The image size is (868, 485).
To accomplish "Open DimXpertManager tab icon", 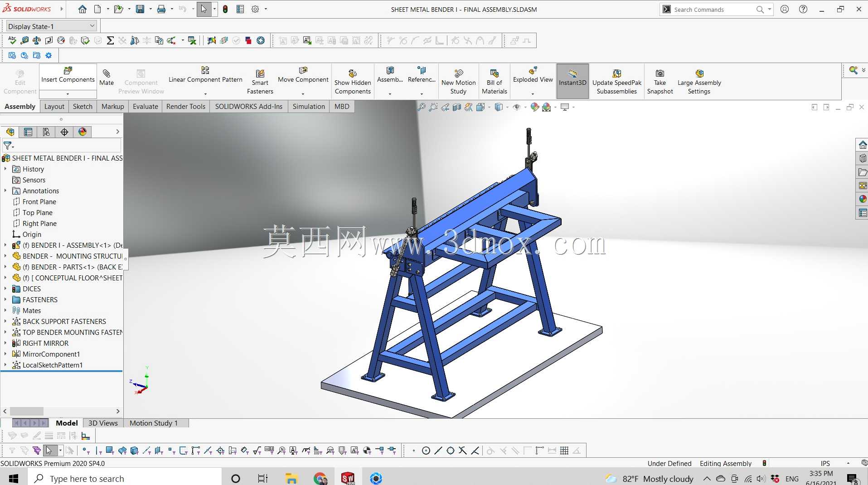I will coord(64,132).
